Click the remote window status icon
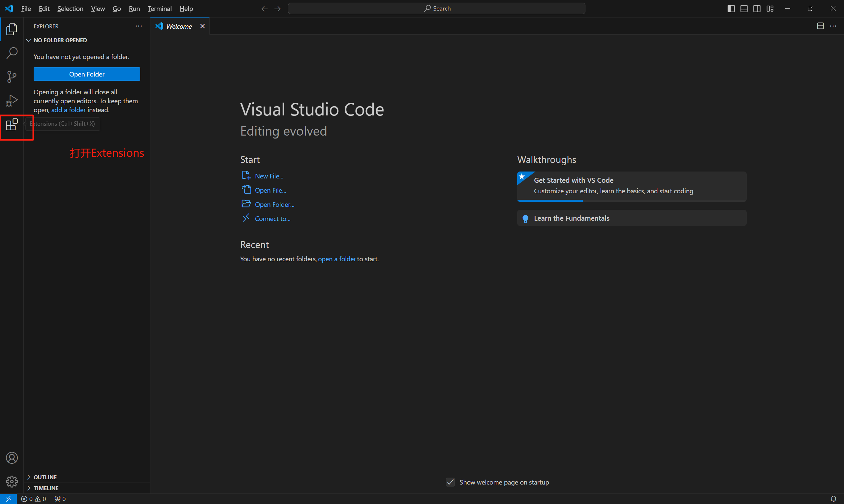Viewport: 844px width, 504px height. click(x=8, y=499)
